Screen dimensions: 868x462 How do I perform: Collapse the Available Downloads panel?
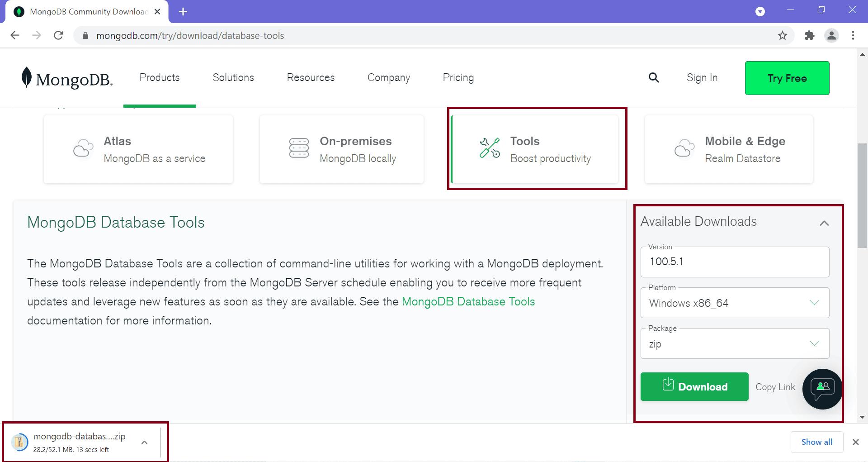pos(824,223)
